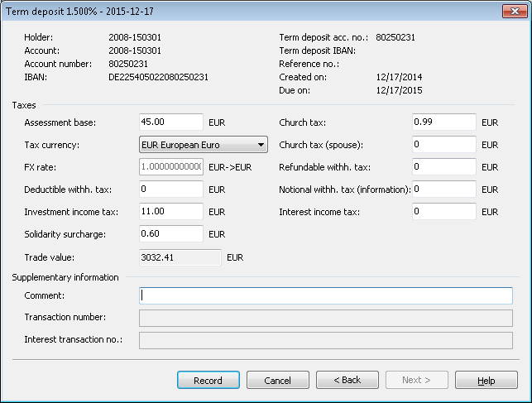
Task: Click the Trade value field
Action: point(179,257)
